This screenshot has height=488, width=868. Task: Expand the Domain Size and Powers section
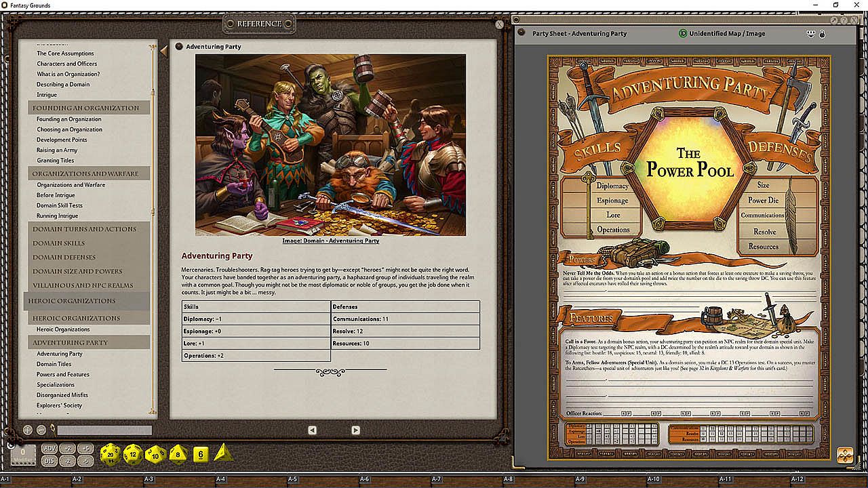click(x=89, y=271)
